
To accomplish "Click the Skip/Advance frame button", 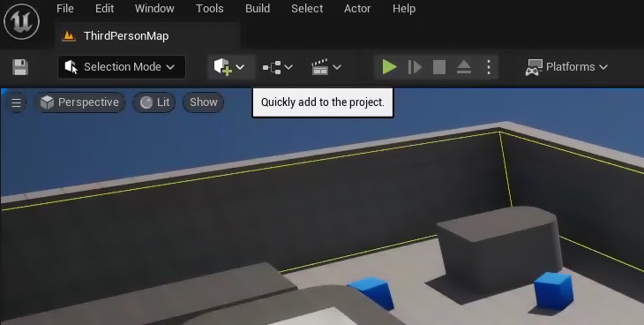I will (x=415, y=67).
